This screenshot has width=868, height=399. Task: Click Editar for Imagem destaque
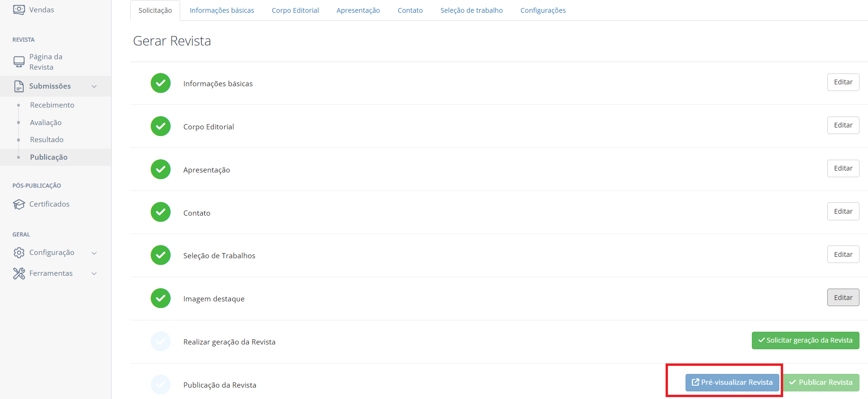pyautogui.click(x=843, y=298)
